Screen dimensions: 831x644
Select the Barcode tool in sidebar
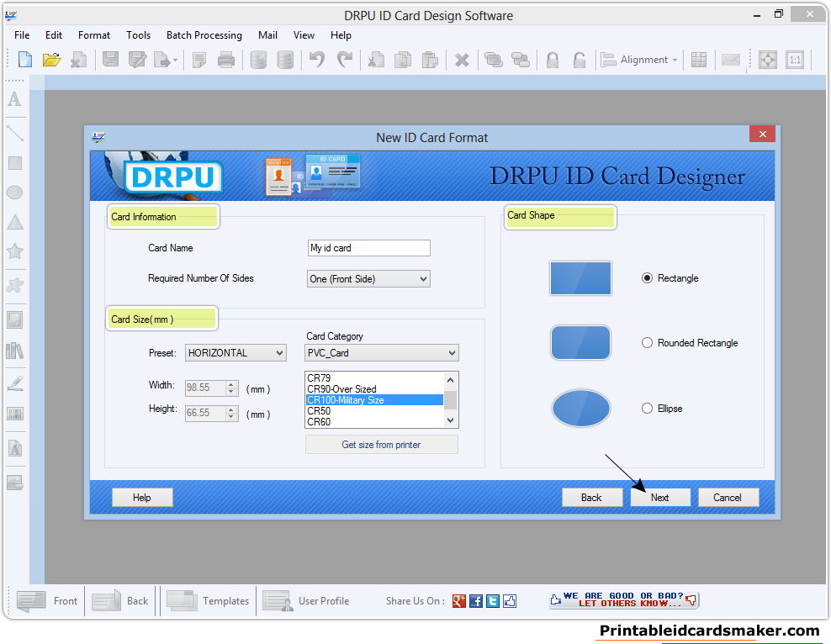[15, 414]
